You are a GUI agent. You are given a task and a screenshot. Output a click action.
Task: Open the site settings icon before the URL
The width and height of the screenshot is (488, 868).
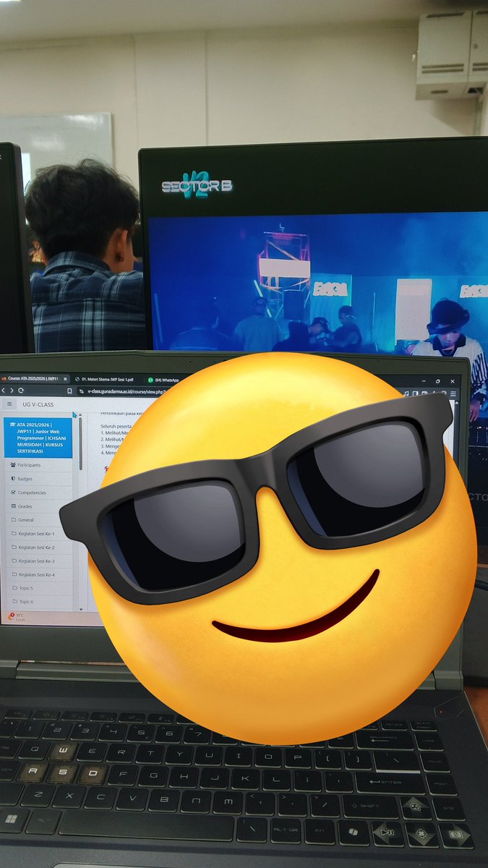click(x=81, y=391)
